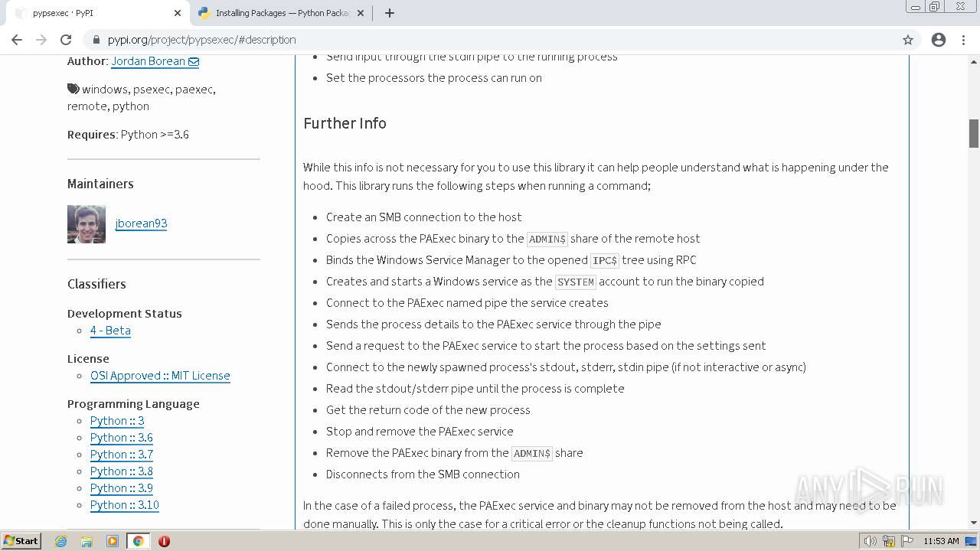View site information via the lock icon
The width and height of the screenshot is (980, 551).
click(96, 40)
